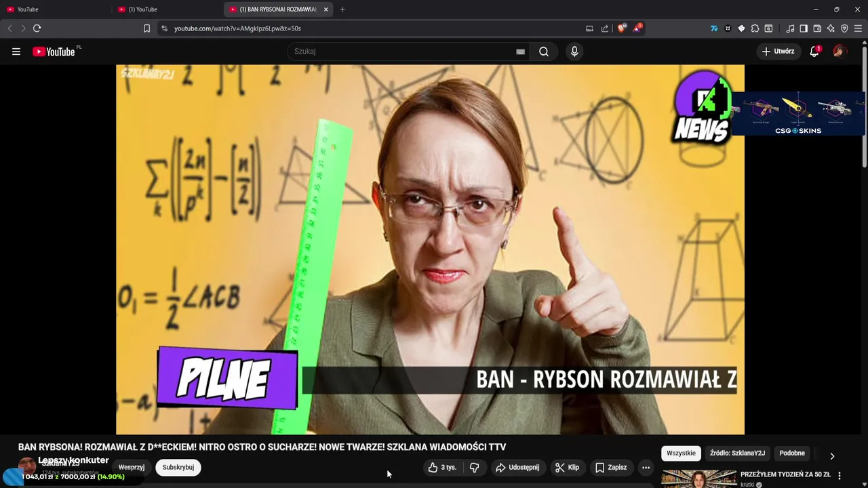This screenshot has height=488, width=868.
Task: Save the video with Zapisz
Action: [x=611, y=468]
